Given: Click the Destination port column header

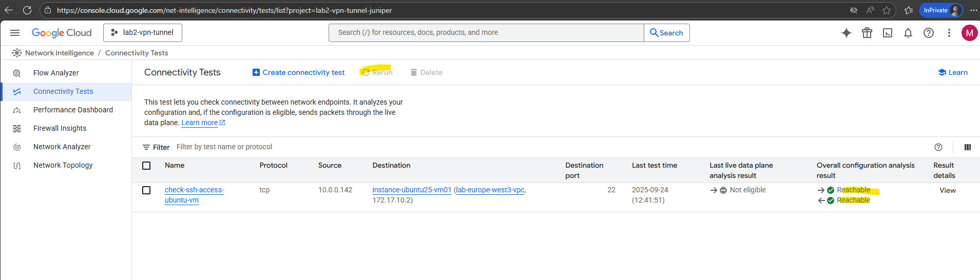Looking at the screenshot, I should 584,170.
